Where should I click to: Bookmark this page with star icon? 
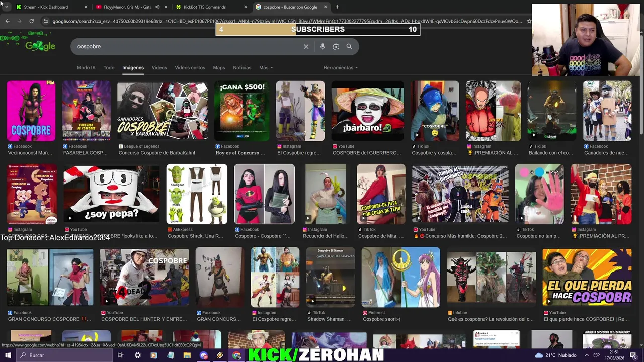[x=529, y=21]
